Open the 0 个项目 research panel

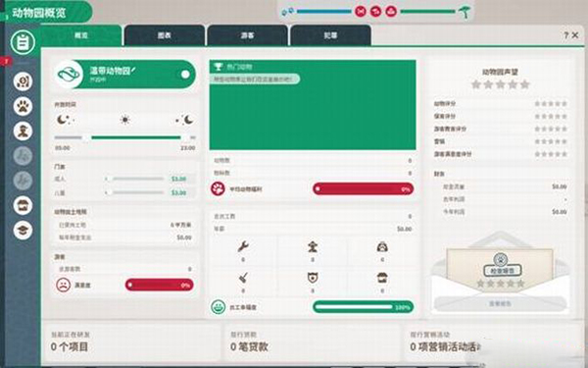pos(131,342)
